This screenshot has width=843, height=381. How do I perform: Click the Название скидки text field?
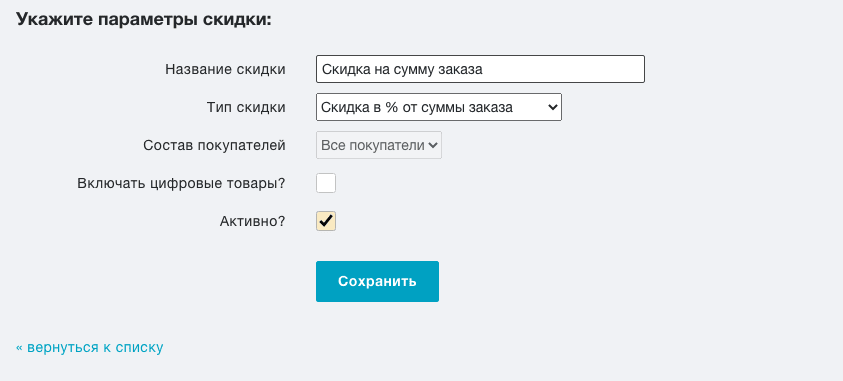coord(480,69)
